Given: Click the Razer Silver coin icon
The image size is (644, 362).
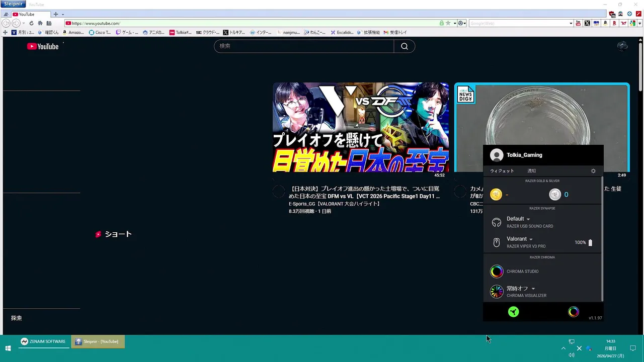Looking at the screenshot, I should click(555, 195).
